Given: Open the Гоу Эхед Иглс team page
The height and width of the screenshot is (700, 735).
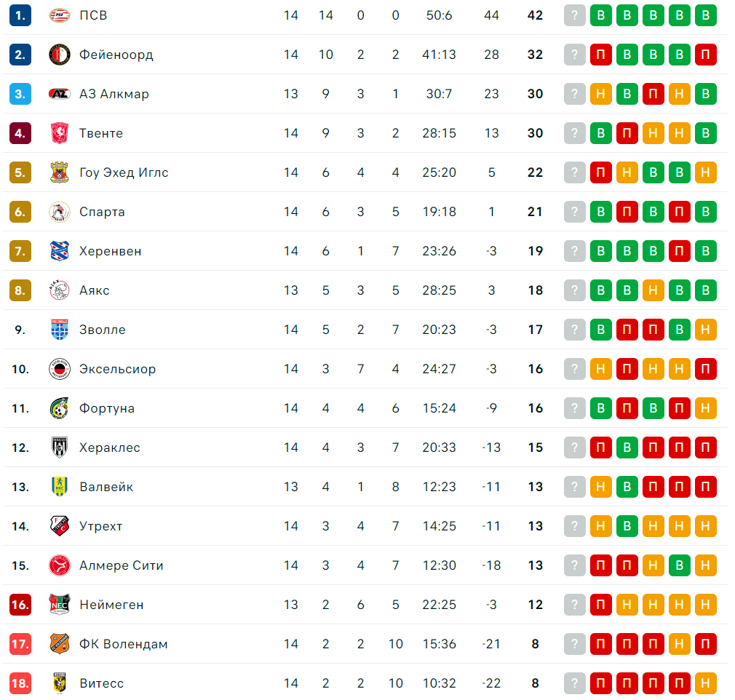Looking at the screenshot, I should coord(124,172).
